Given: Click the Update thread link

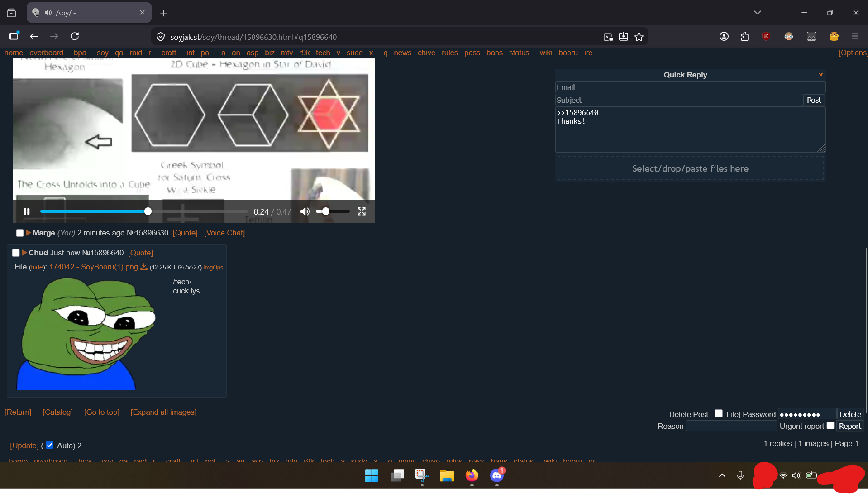Looking at the screenshot, I should [x=24, y=446].
